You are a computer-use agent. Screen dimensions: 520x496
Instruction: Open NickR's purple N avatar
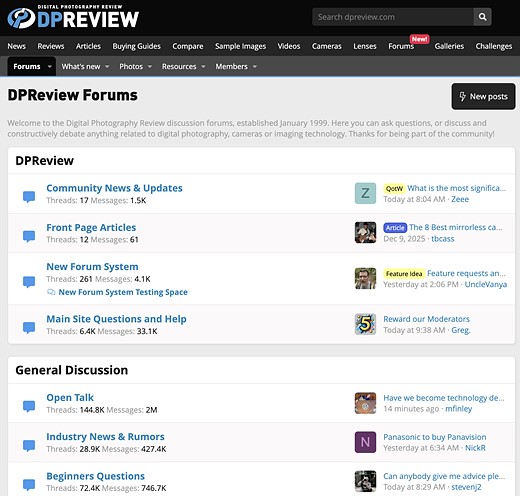click(365, 442)
